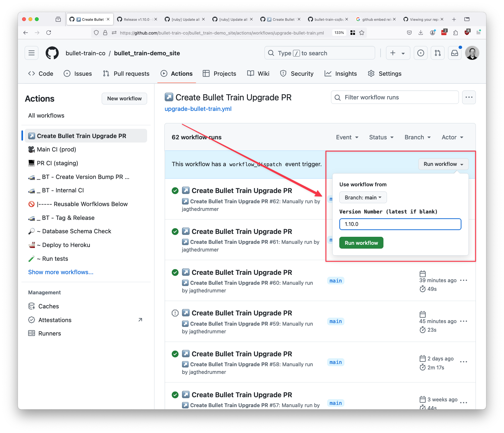Image resolution: width=504 pixels, height=433 pixels.
Task: Open the Branch: main selector
Action: point(363,197)
